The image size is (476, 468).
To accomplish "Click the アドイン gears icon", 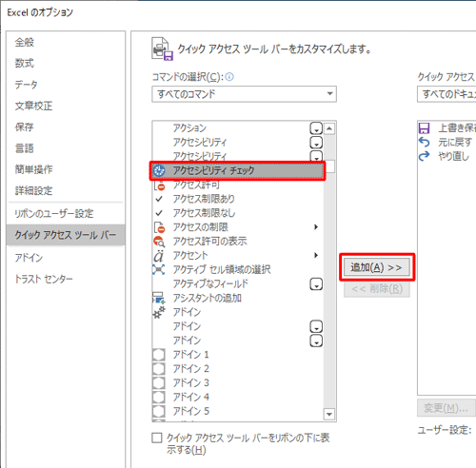I will [x=159, y=312].
